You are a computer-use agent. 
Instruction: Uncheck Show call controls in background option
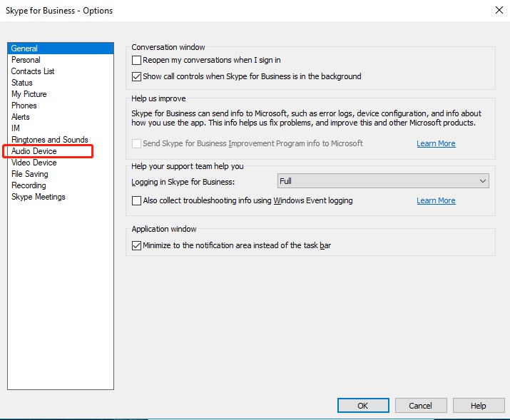[137, 76]
